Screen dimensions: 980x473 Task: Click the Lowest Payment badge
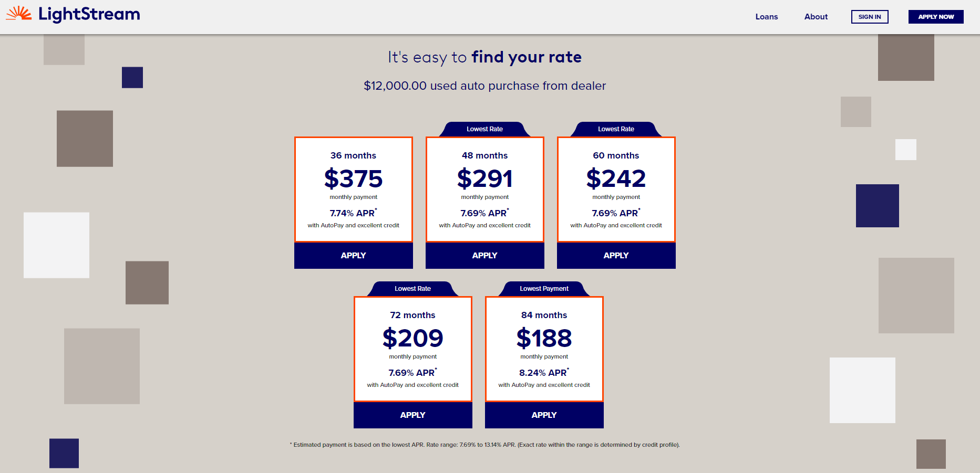(544, 289)
